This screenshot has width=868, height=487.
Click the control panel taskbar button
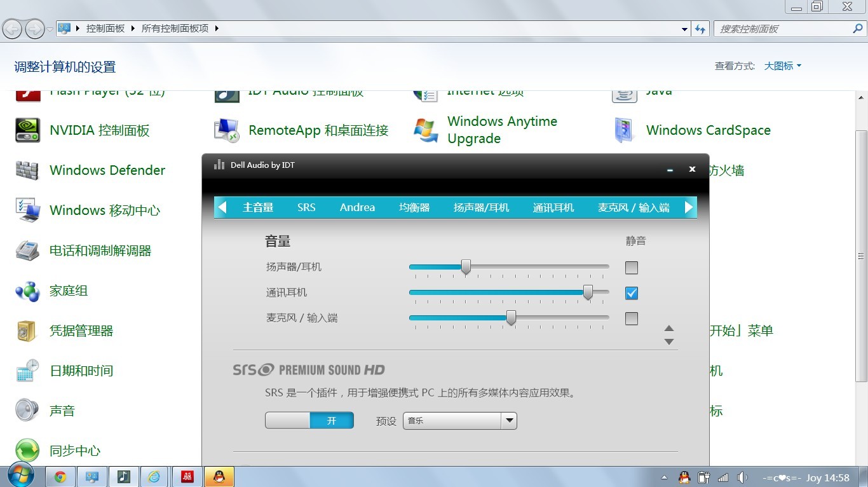pos(92,476)
